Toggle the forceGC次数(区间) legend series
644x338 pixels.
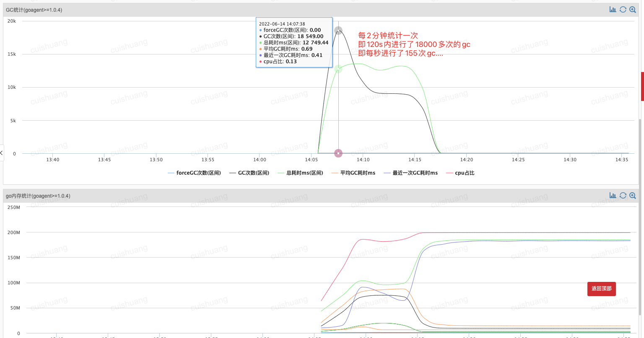[194, 173]
